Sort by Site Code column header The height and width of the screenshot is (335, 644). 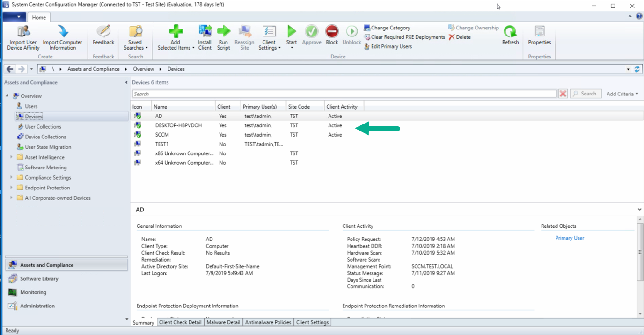305,107
